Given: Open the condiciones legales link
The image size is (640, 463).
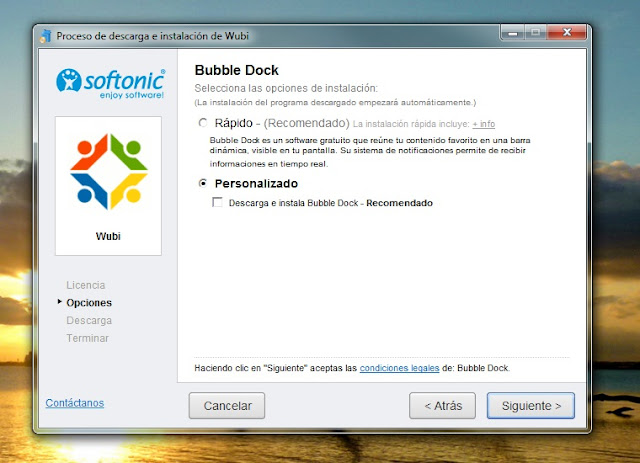Looking at the screenshot, I should [x=399, y=368].
